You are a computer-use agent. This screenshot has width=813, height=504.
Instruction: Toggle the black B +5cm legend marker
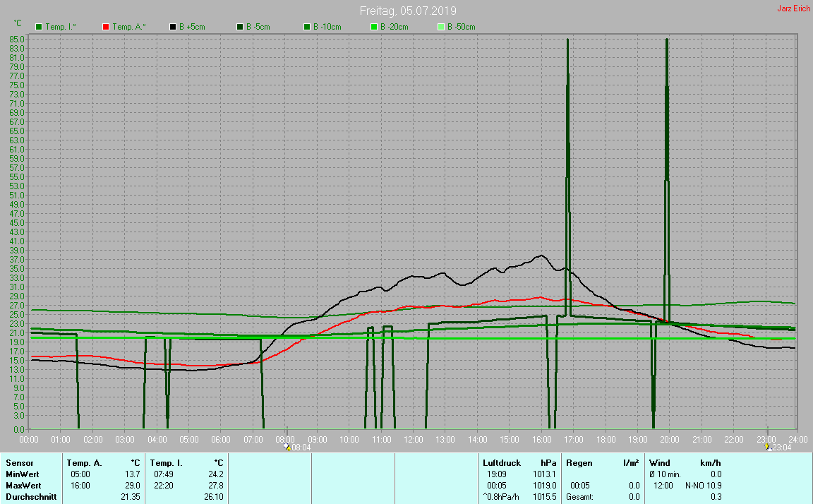(x=172, y=27)
